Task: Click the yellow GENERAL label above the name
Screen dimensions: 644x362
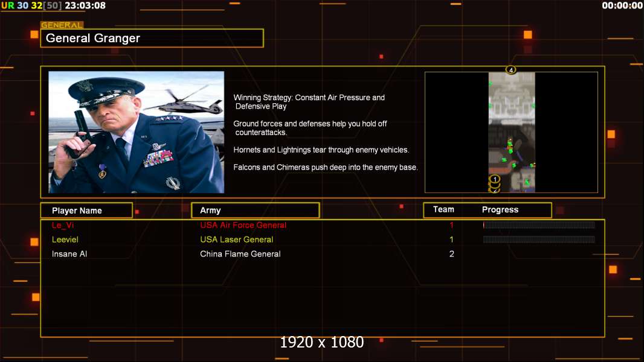Action: click(x=62, y=25)
